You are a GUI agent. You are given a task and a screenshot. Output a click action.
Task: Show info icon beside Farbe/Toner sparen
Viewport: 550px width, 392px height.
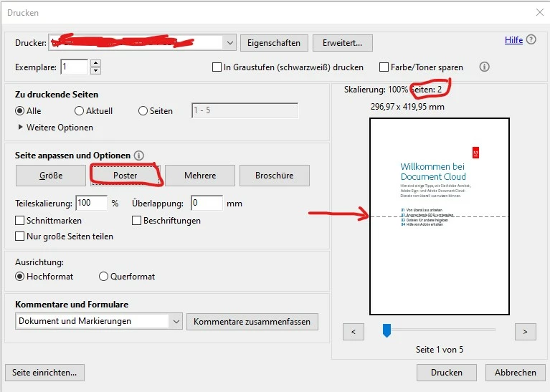(x=485, y=67)
